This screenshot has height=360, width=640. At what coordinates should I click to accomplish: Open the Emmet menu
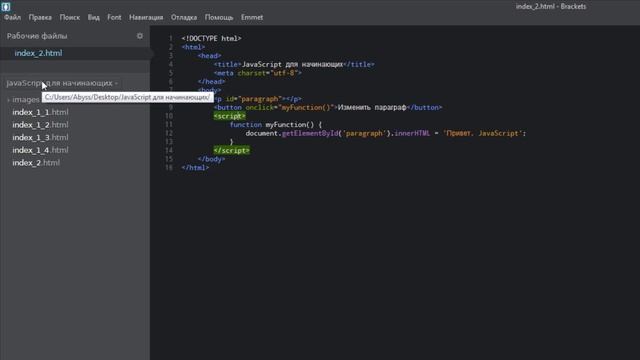coord(252,17)
